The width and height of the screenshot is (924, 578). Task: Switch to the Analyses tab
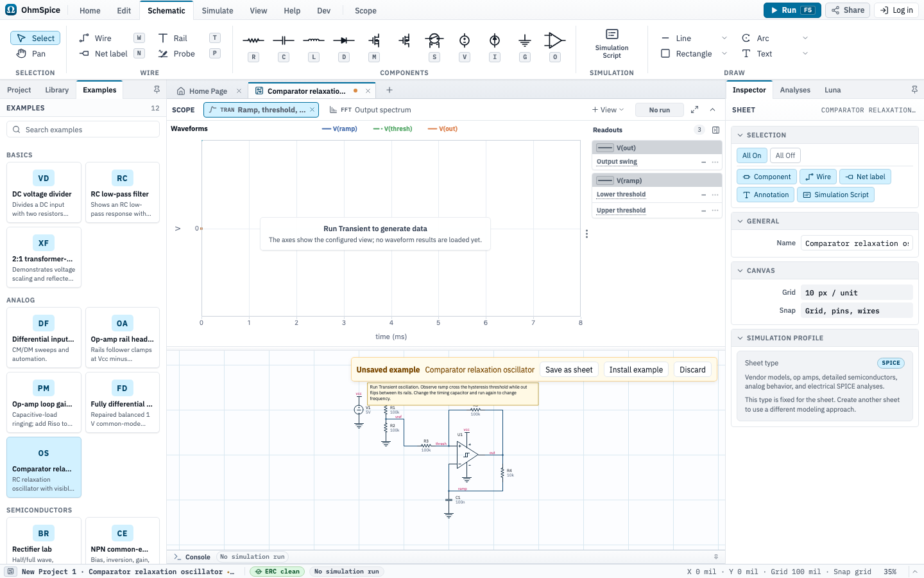[x=795, y=90]
